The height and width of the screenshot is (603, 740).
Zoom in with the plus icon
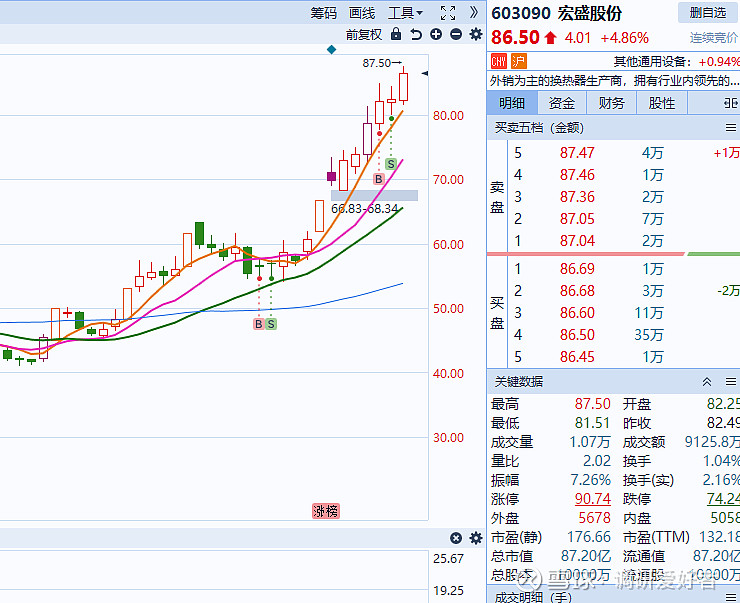(x=436, y=34)
